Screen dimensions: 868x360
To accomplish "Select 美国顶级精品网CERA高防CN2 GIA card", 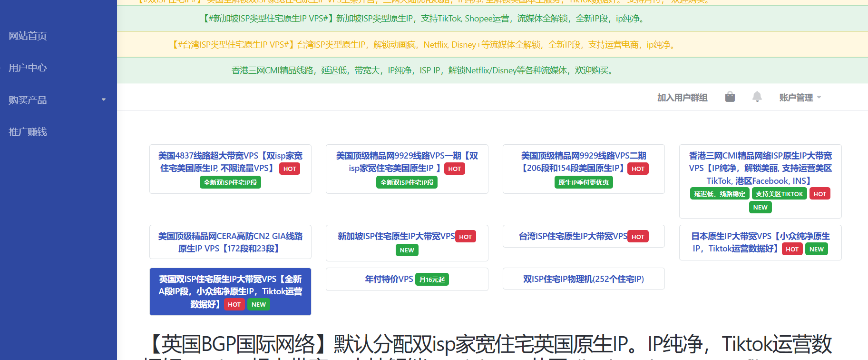I will point(230,242).
